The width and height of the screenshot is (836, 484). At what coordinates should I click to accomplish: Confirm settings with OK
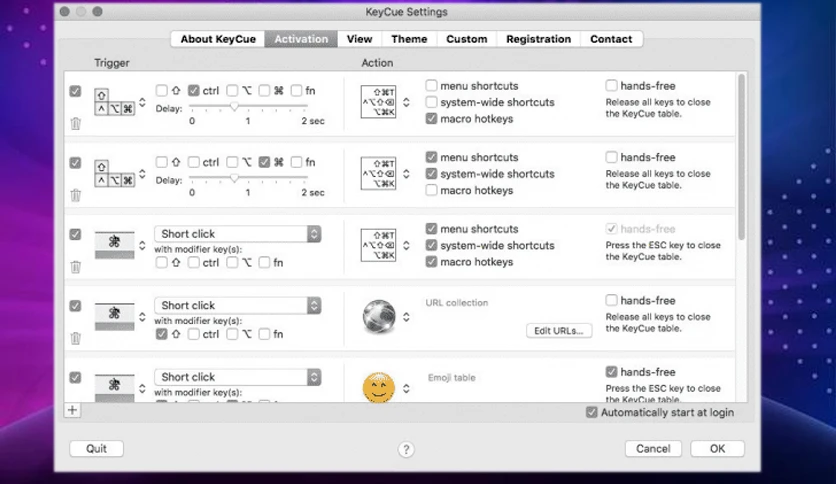[x=717, y=448]
